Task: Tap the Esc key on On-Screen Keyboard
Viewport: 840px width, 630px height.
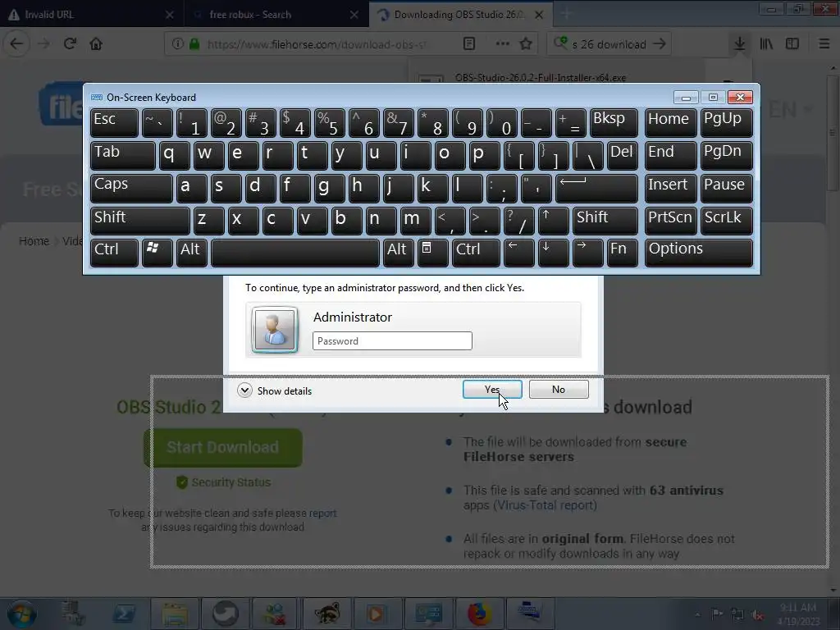Action: [x=114, y=123]
